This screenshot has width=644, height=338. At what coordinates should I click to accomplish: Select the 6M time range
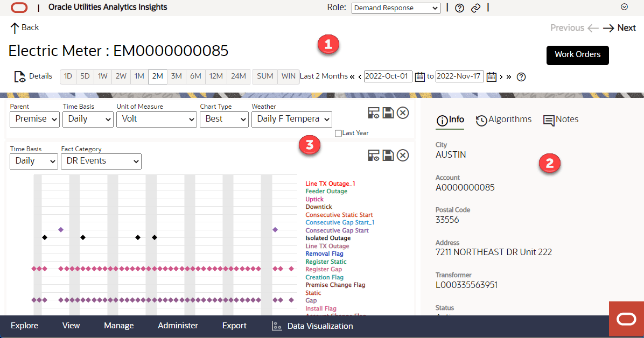point(195,76)
